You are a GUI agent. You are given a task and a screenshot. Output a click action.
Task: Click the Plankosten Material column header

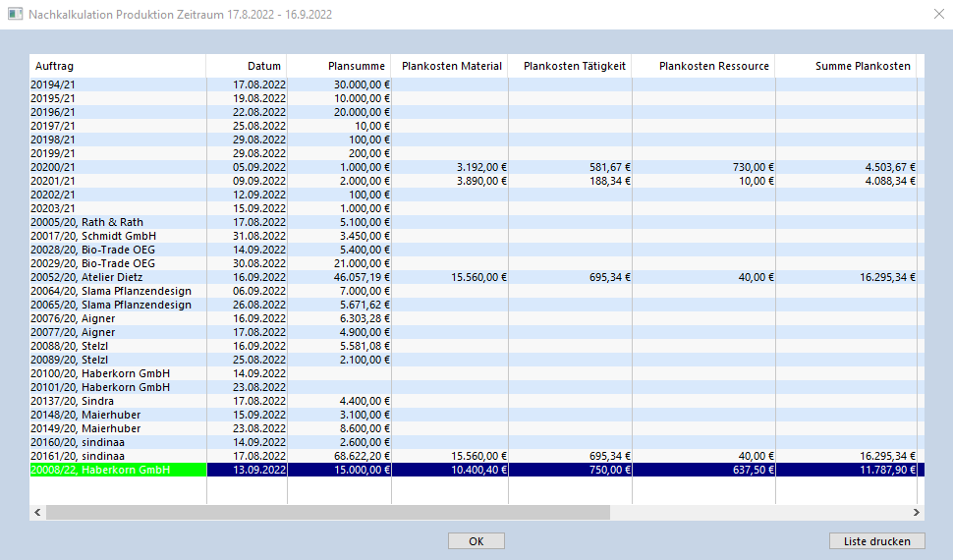(450, 66)
